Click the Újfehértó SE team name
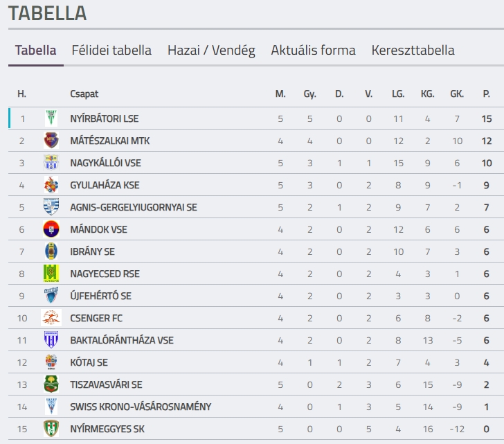 (100, 296)
